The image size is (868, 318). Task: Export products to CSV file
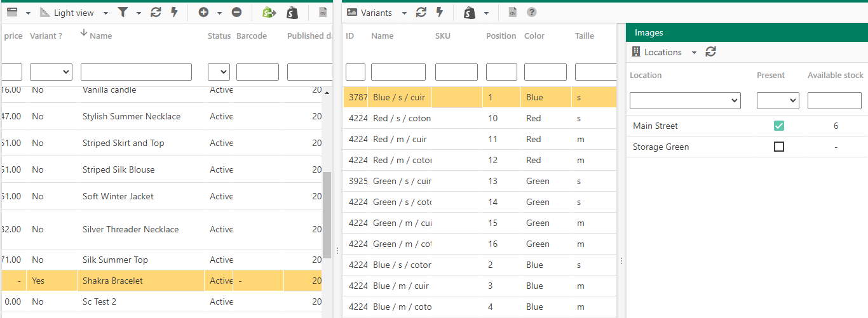tap(323, 13)
